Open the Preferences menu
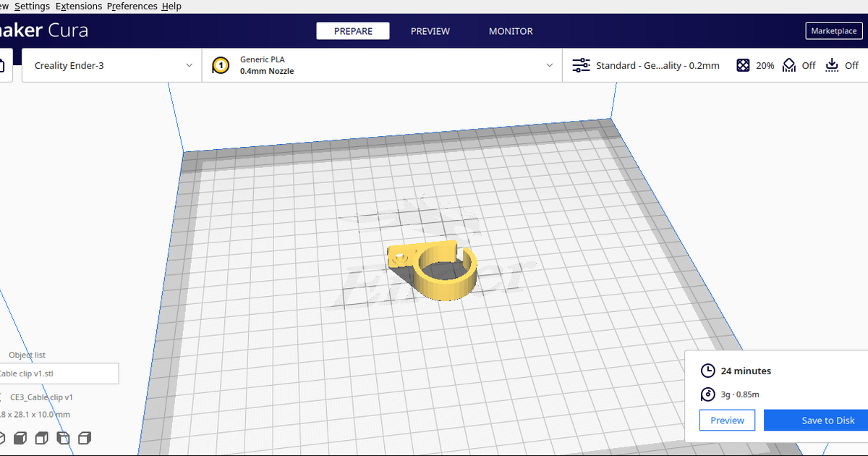Viewport: 868px width, 456px height. tap(132, 6)
